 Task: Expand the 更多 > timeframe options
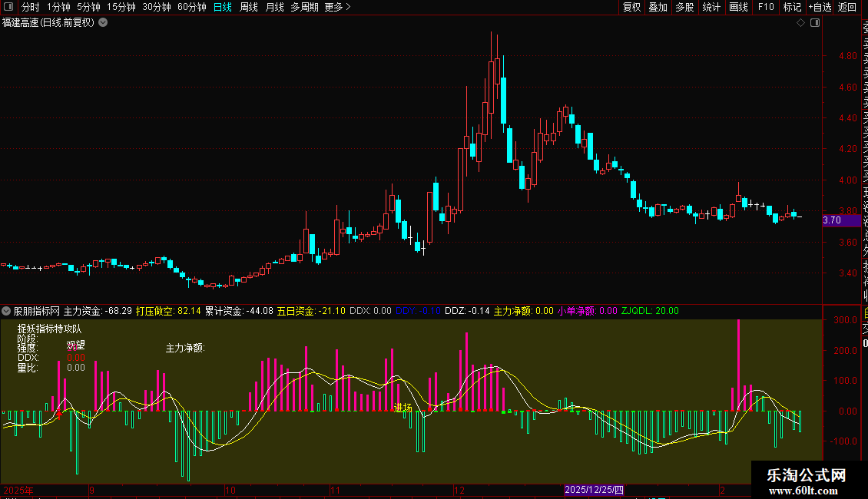338,7
